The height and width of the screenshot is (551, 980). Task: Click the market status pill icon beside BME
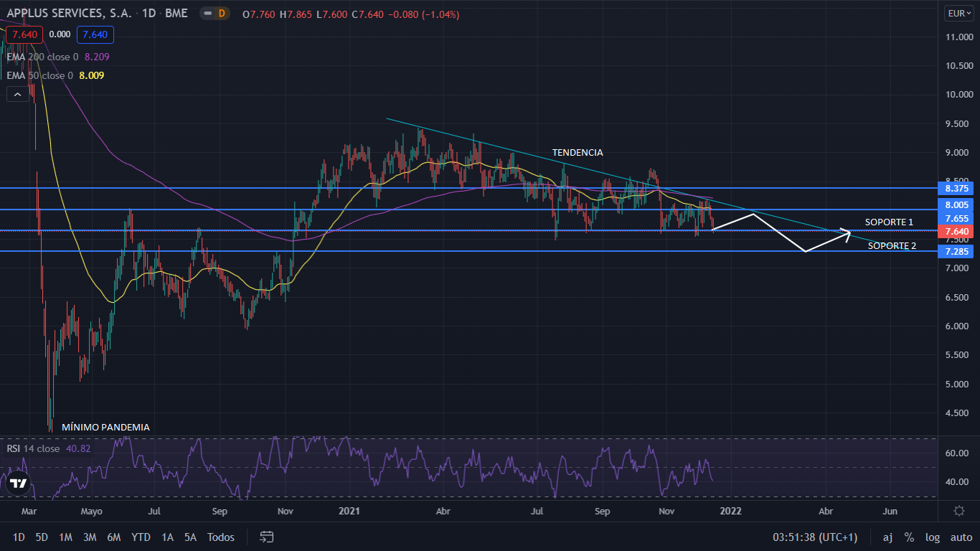213,14
